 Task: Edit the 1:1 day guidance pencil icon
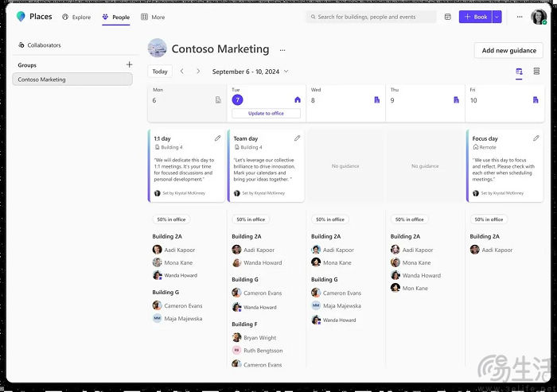click(217, 138)
